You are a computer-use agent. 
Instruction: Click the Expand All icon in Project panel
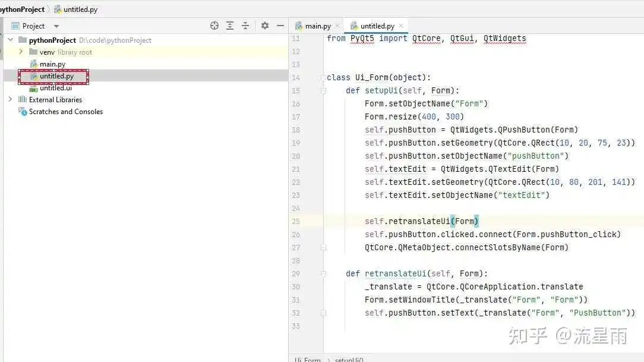(230, 26)
